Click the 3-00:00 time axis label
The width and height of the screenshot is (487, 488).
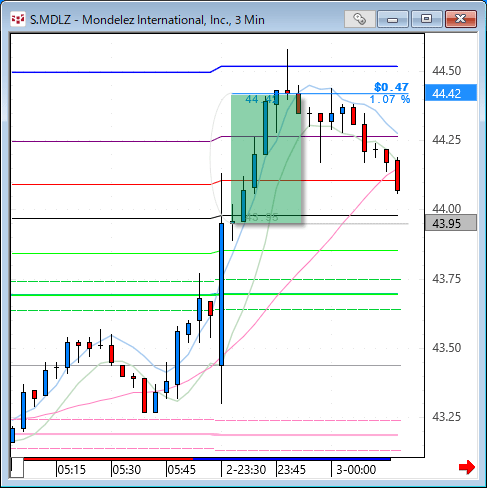click(x=356, y=470)
